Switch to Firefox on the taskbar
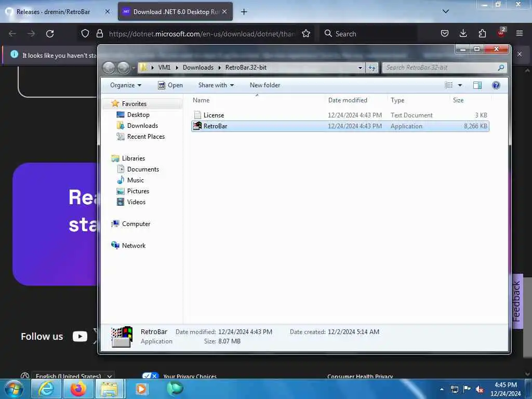 (x=78, y=389)
